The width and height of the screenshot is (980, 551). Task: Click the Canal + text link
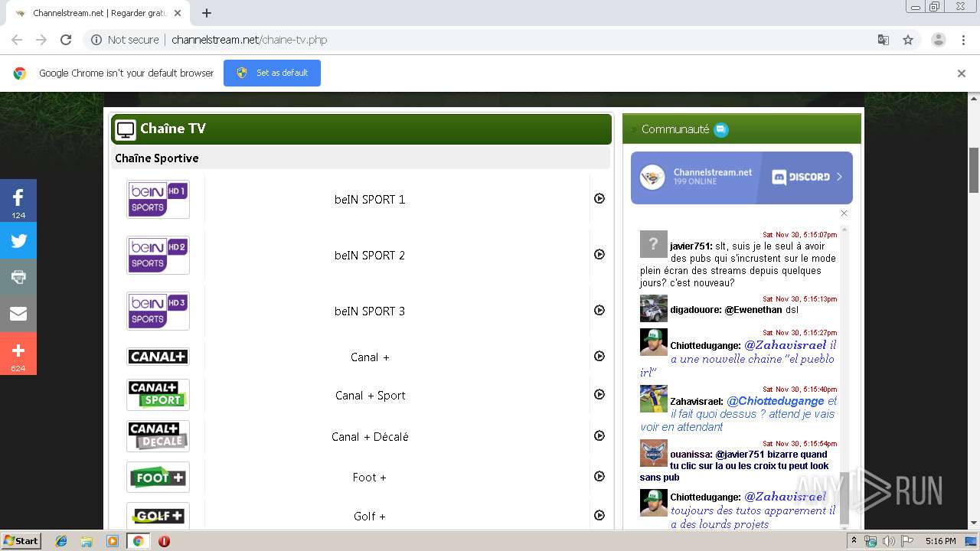tap(370, 357)
